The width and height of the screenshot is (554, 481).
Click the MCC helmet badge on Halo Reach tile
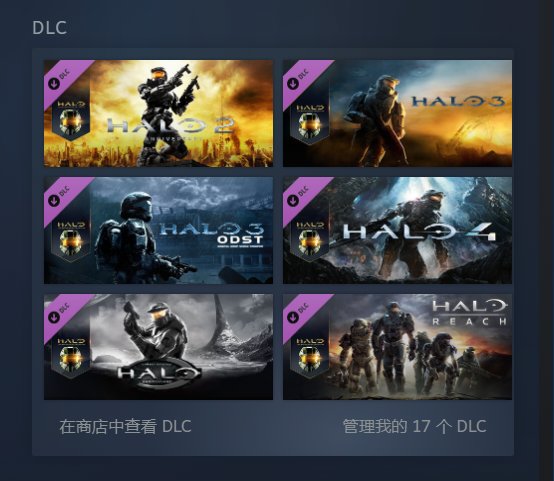pyautogui.click(x=310, y=353)
